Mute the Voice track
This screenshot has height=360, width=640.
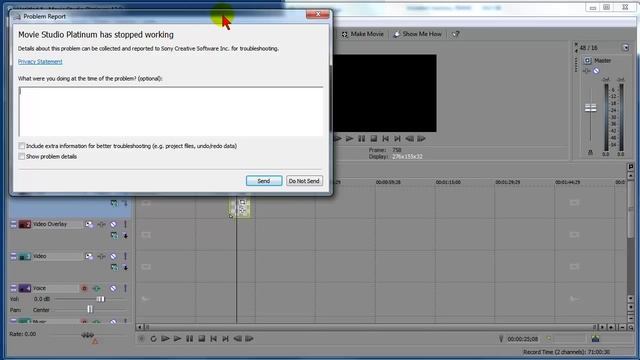tap(113, 289)
